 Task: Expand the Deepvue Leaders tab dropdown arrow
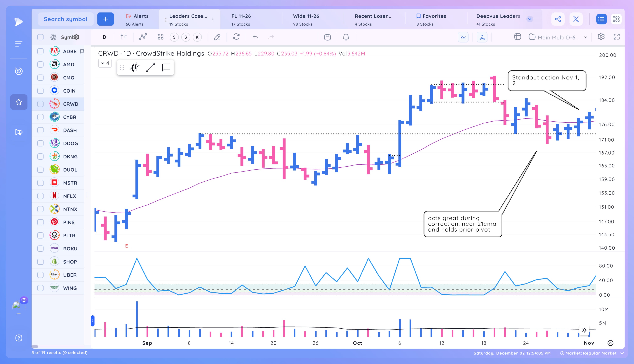pos(529,19)
